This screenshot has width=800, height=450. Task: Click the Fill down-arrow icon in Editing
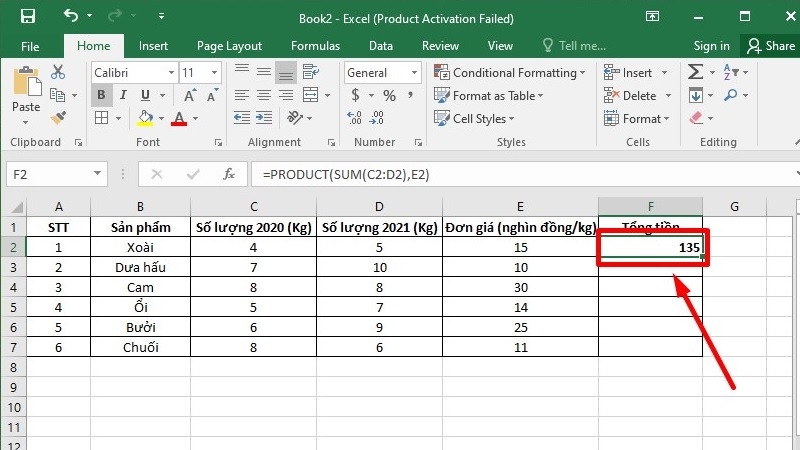tap(695, 95)
